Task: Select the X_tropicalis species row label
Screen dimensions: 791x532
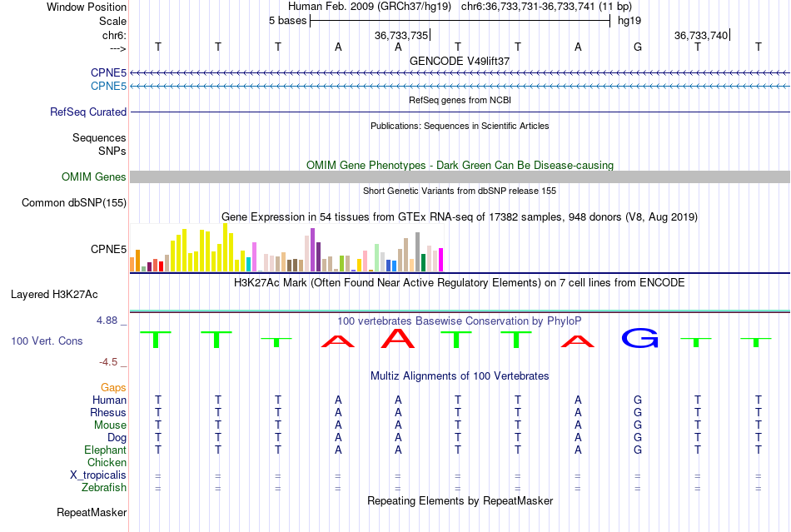Action: tap(98, 475)
